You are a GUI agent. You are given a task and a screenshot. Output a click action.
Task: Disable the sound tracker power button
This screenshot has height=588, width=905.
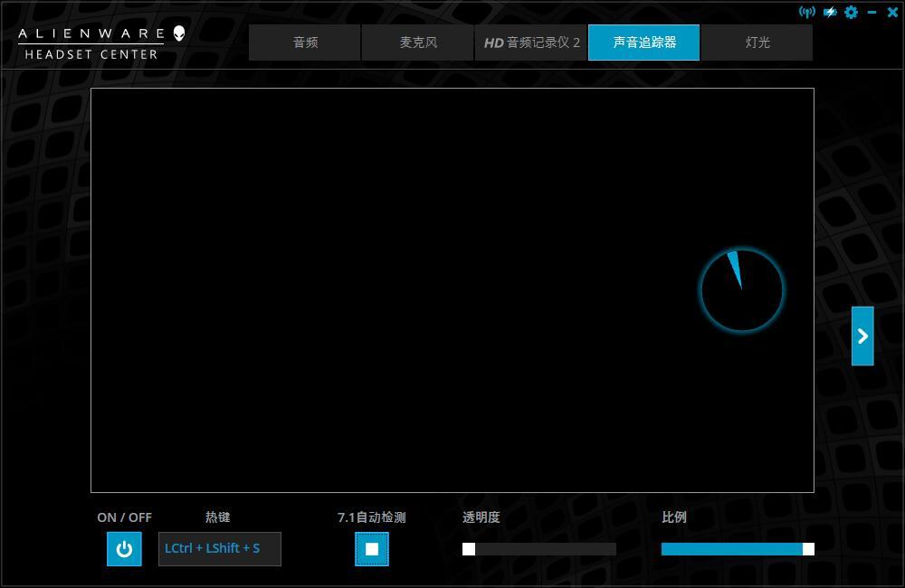coord(124,548)
